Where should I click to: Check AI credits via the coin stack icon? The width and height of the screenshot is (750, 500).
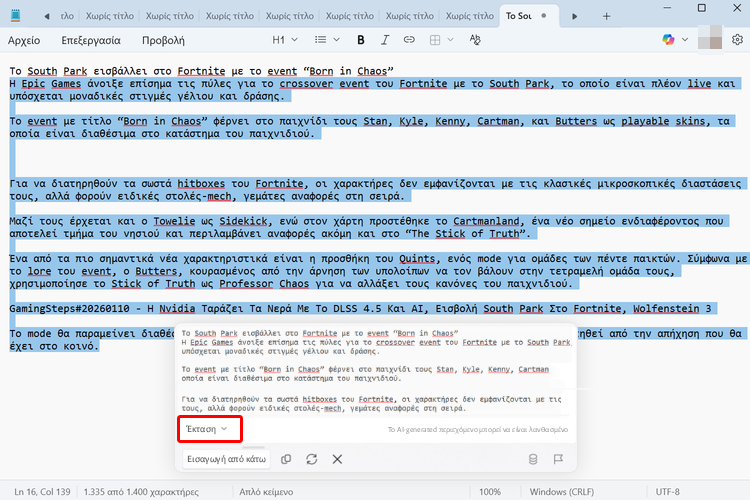pos(532,459)
